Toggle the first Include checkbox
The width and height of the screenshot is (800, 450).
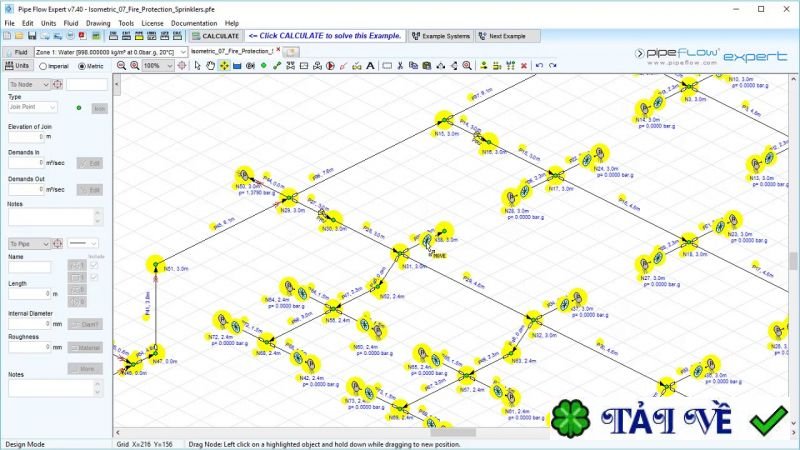point(94,265)
